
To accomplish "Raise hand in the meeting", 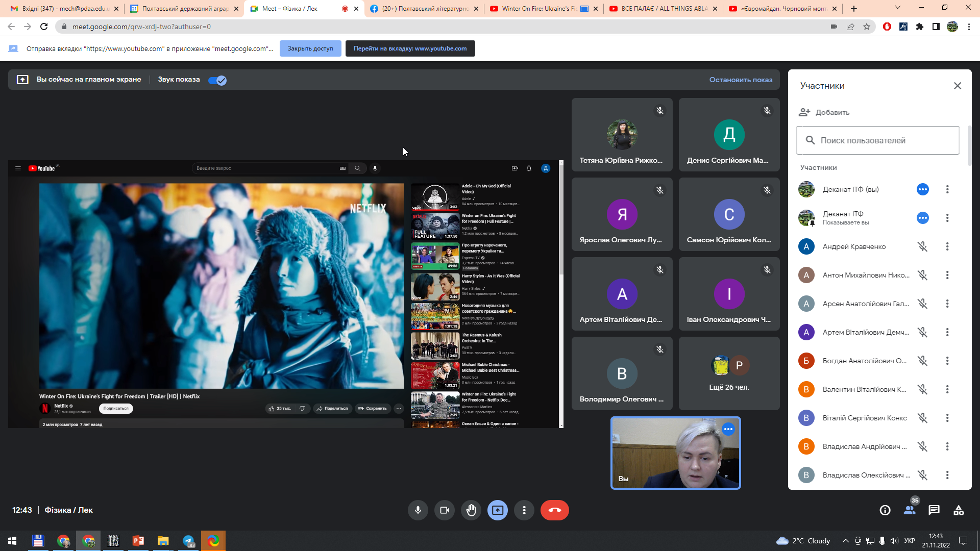I will [471, 510].
